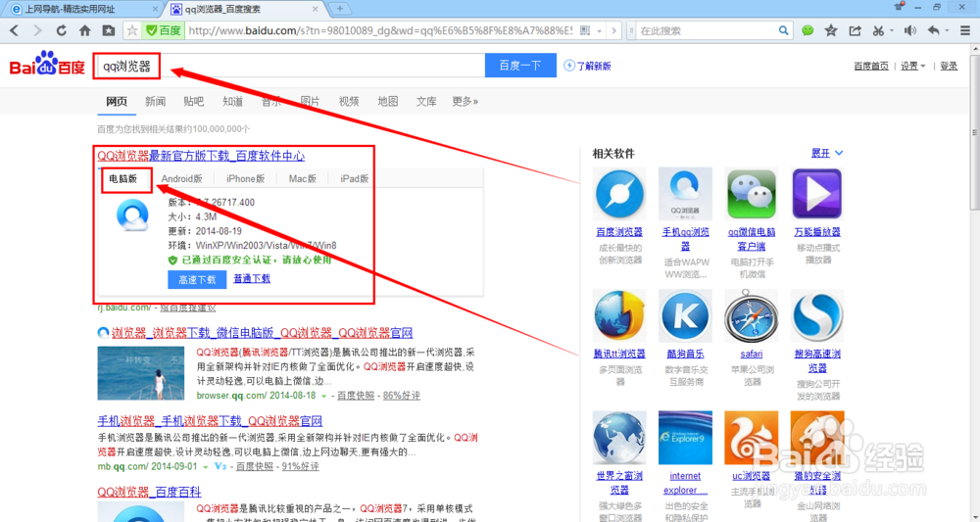This screenshot has width=980, height=522.
Task: Switch to the 新闻 search category
Action: [x=156, y=101]
